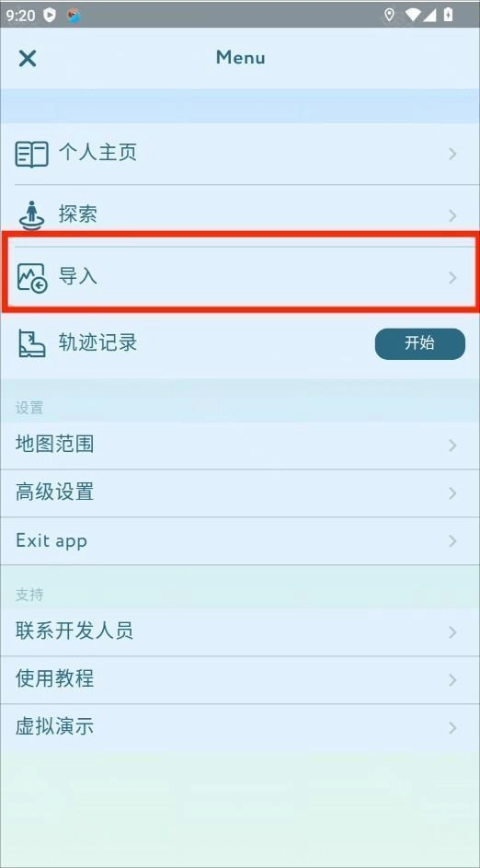Expand the 探索 row chevron
The height and width of the screenshot is (868, 480).
click(x=452, y=215)
